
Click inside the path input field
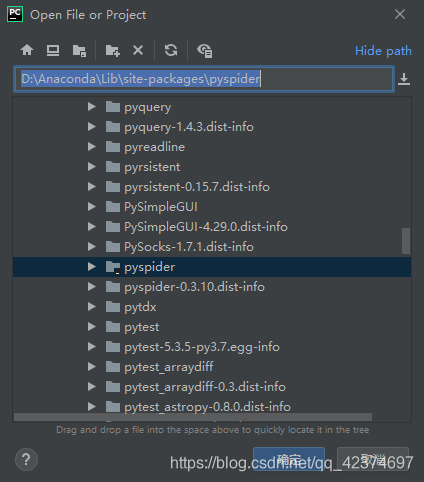204,79
